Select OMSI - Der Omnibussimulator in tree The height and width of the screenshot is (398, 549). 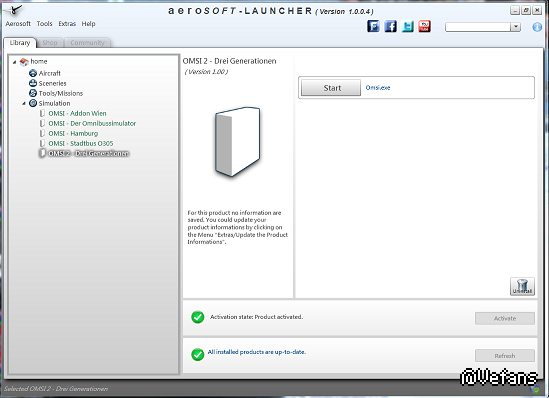(92, 124)
